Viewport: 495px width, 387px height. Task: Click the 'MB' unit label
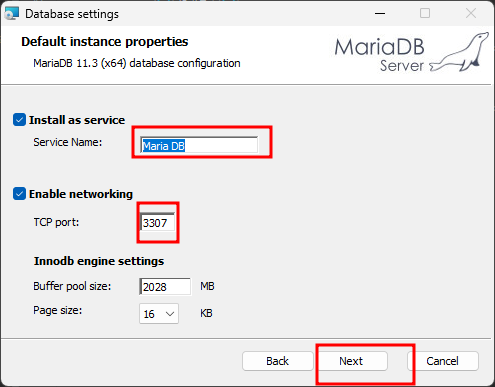click(207, 286)
